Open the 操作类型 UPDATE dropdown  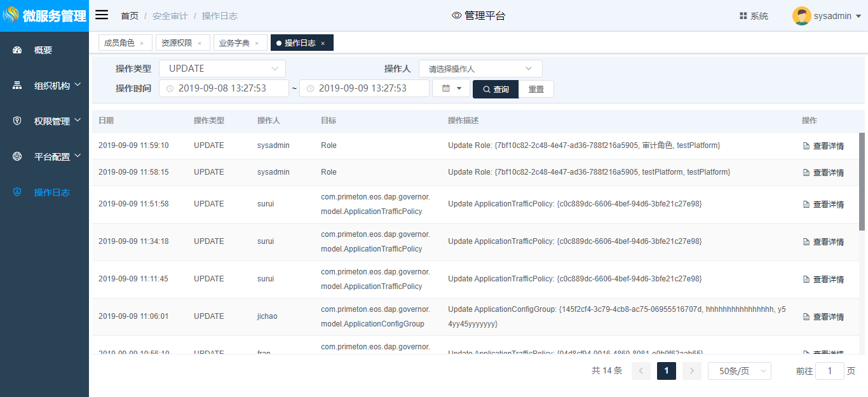222,69
